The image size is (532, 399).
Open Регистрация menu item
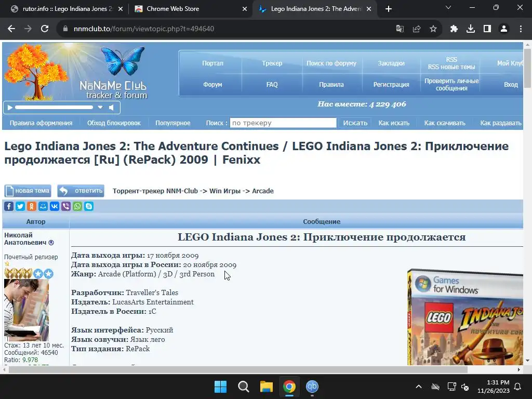coord(391,85)
